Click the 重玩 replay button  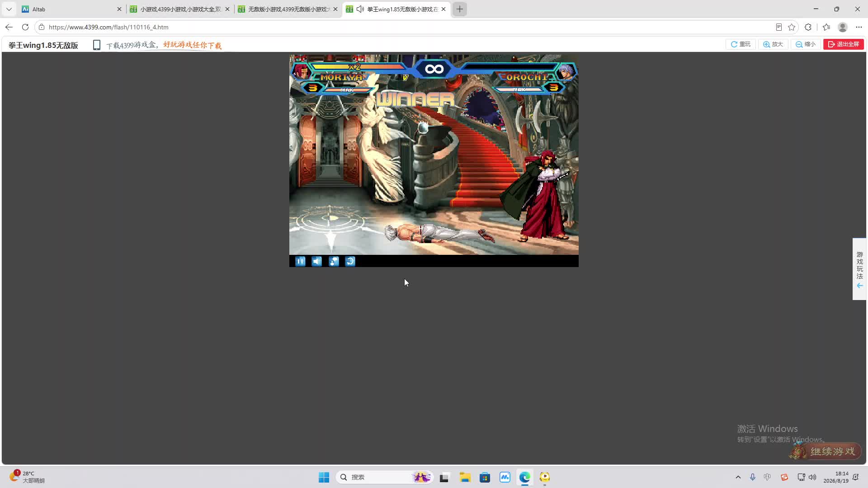tap(741, 44)
